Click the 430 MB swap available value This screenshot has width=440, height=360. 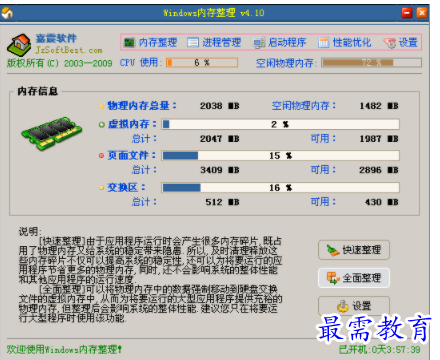click(381, 202)
